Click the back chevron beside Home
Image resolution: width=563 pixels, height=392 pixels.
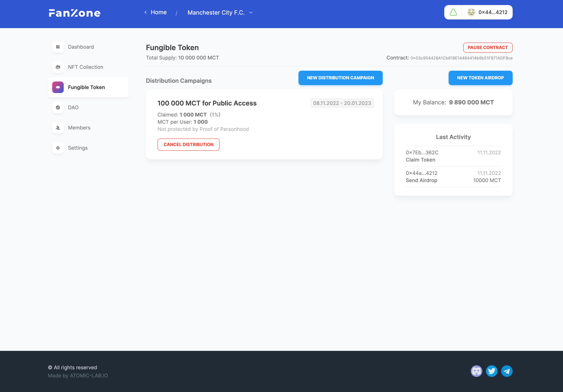click(146, 12)
